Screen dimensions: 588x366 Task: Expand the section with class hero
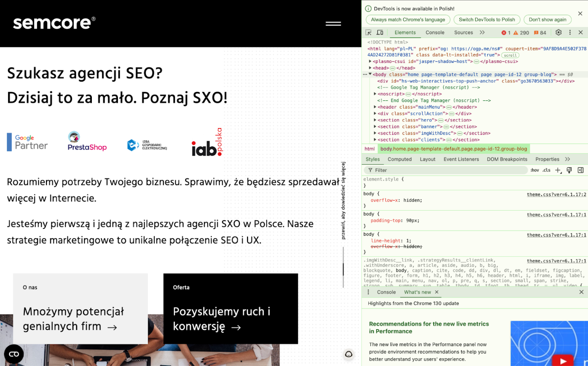pos(375,120)
